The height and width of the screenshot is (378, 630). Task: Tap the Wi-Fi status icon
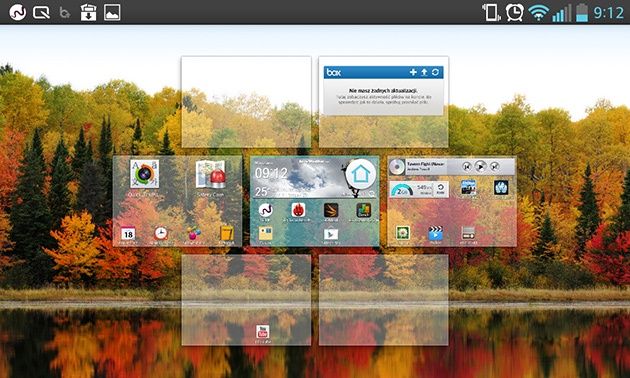(539, 13)
